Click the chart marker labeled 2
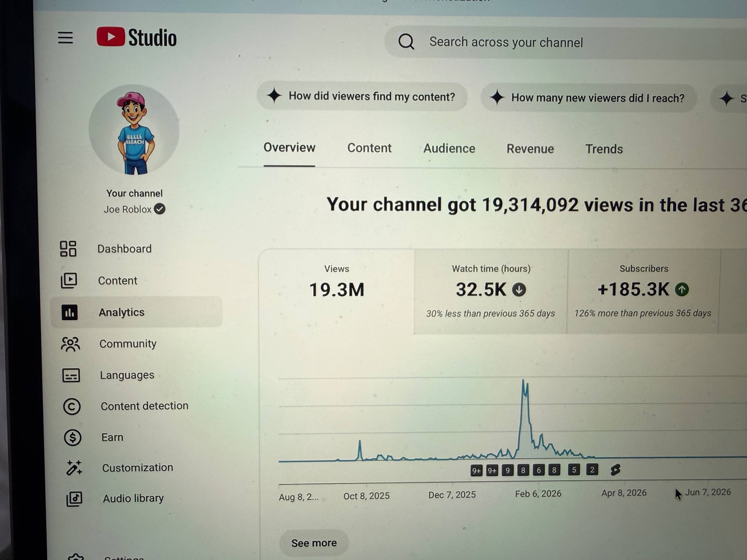 click(x=592, y=469)
